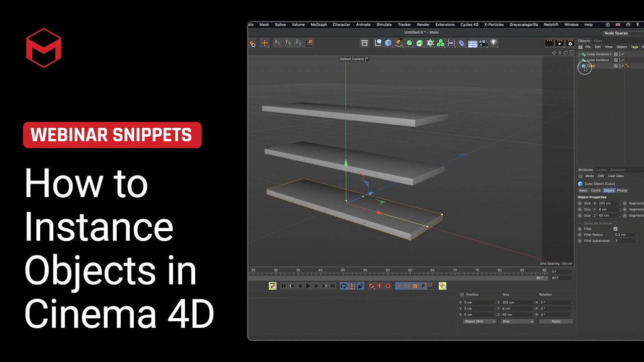The image size is (644, 362).
Task: Click the MoGraph cloner green icon
Action: (x=441, y=43)
